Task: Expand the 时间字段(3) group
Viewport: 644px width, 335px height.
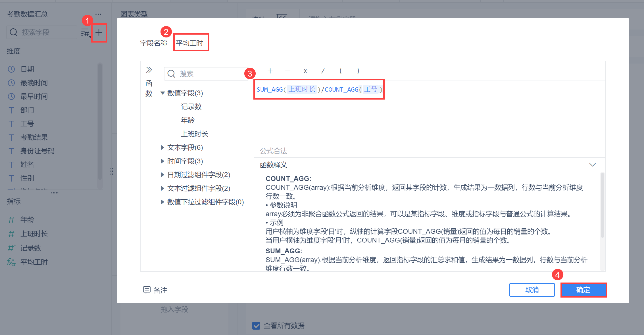Action: click(163, 161)
